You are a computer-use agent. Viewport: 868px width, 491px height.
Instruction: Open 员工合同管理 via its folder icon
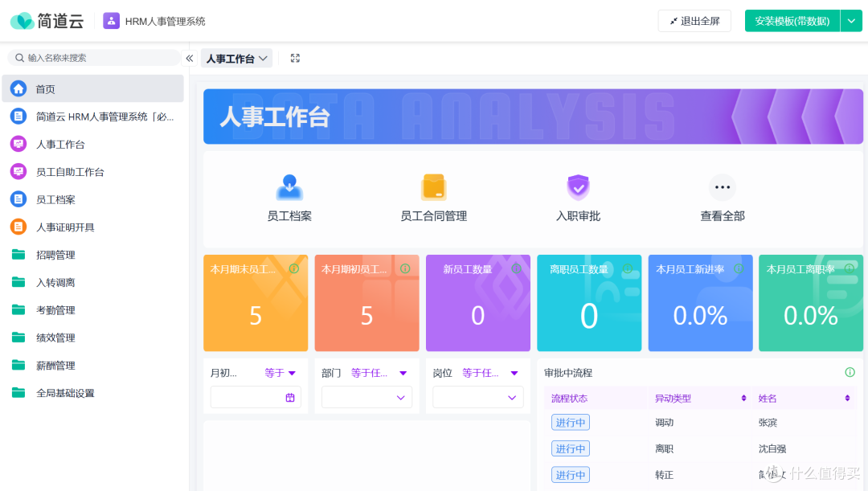point(433,188)
